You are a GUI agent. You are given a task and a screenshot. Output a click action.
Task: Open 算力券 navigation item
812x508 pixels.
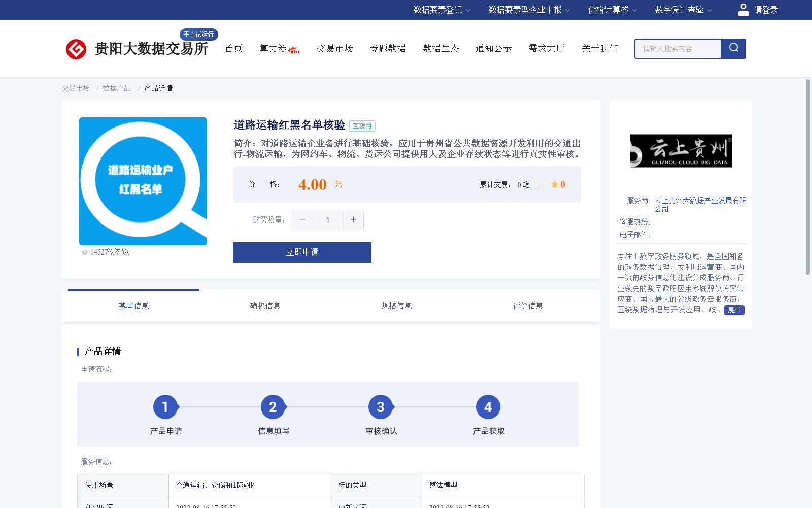(x=273, y=49)
